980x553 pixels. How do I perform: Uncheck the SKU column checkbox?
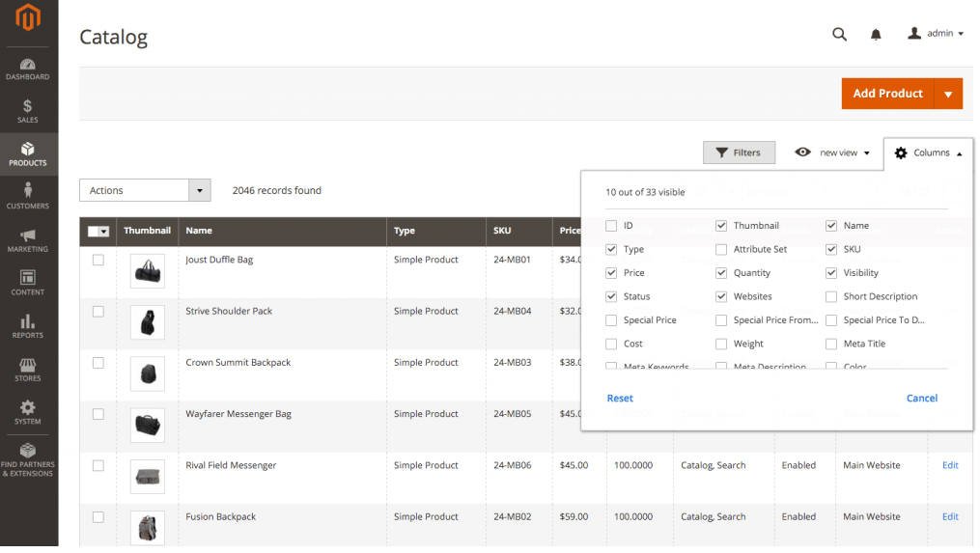pos(831,249)
